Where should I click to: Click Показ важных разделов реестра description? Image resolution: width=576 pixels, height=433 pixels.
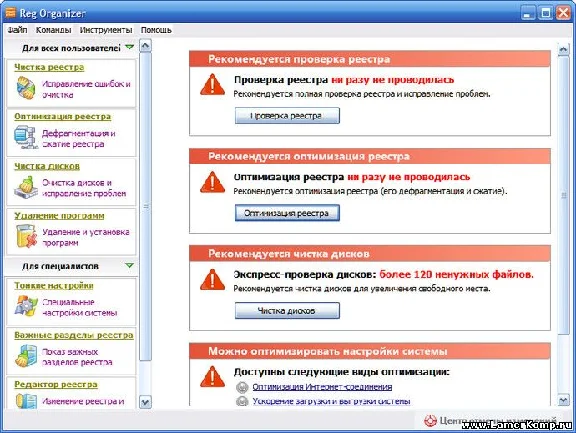tap(77, 357)
